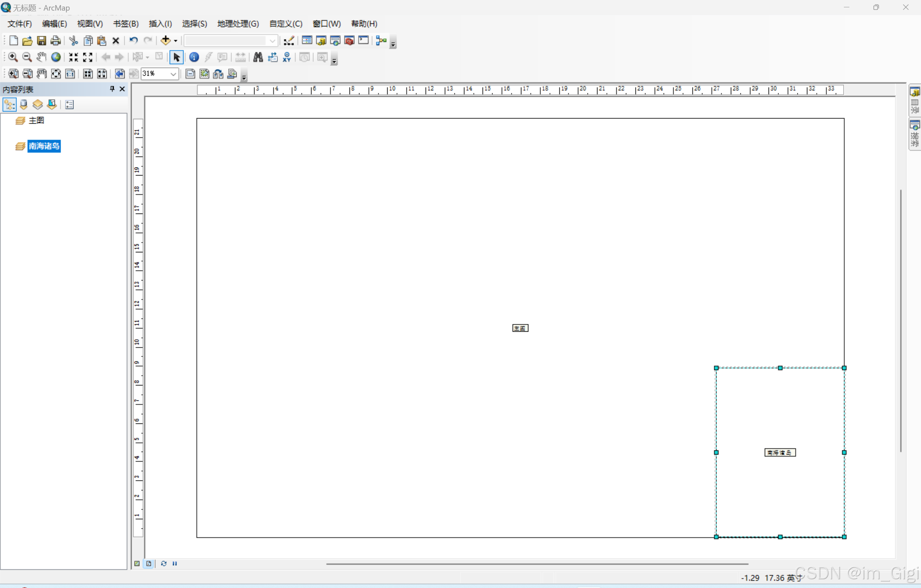
Task: Switch to data view at bottom
Action: pos(137,563)
